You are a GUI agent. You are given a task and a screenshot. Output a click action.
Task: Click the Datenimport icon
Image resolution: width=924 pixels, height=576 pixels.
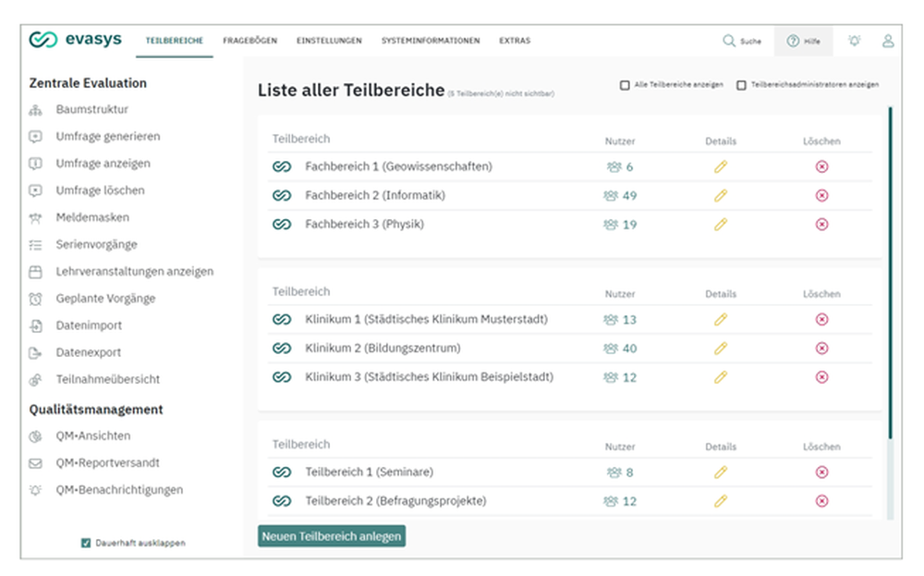click(35, 326)
